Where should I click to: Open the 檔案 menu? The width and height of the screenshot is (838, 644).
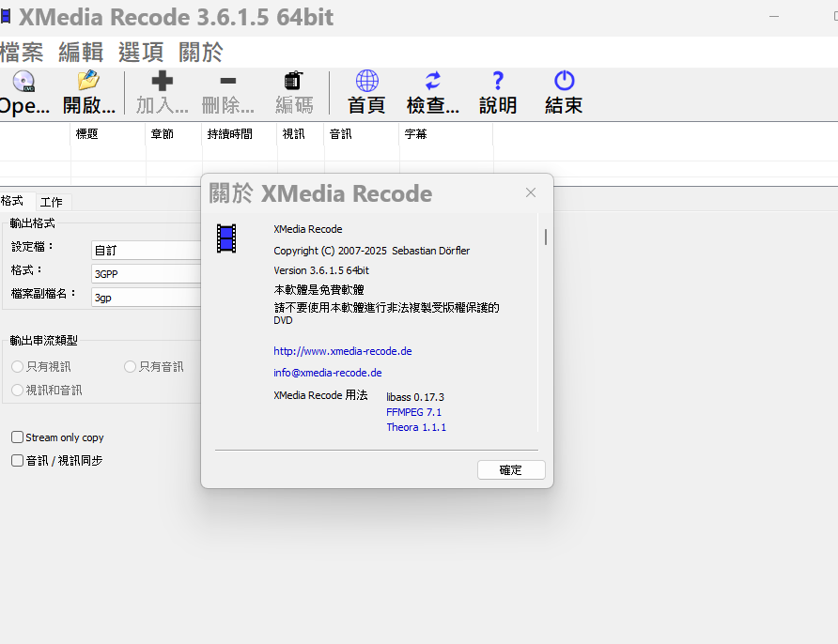tap(22, 53)
